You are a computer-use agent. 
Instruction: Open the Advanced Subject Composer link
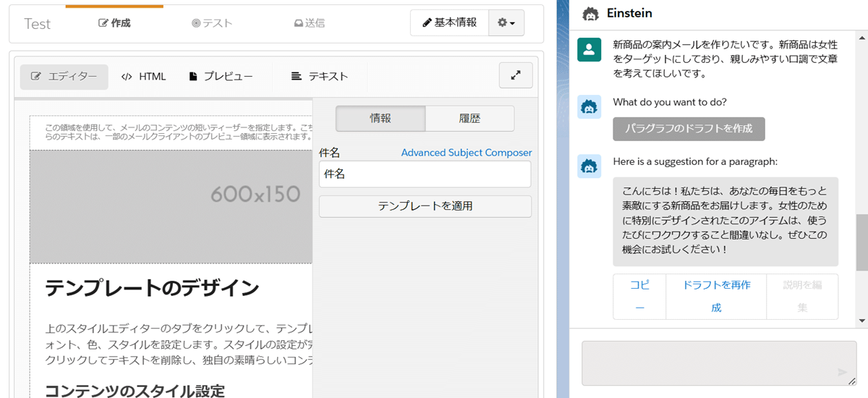click(466, 153)
